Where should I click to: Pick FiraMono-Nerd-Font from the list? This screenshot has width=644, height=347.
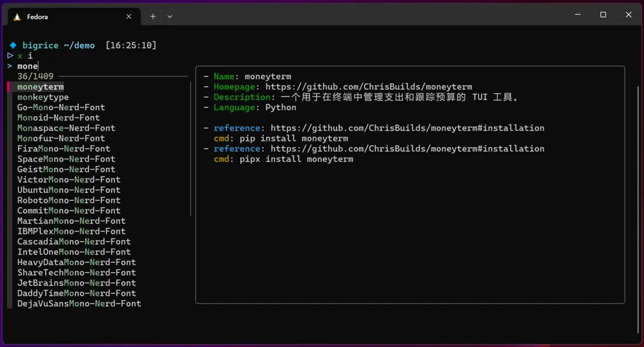pyautogui.click(x=63, y=149)
